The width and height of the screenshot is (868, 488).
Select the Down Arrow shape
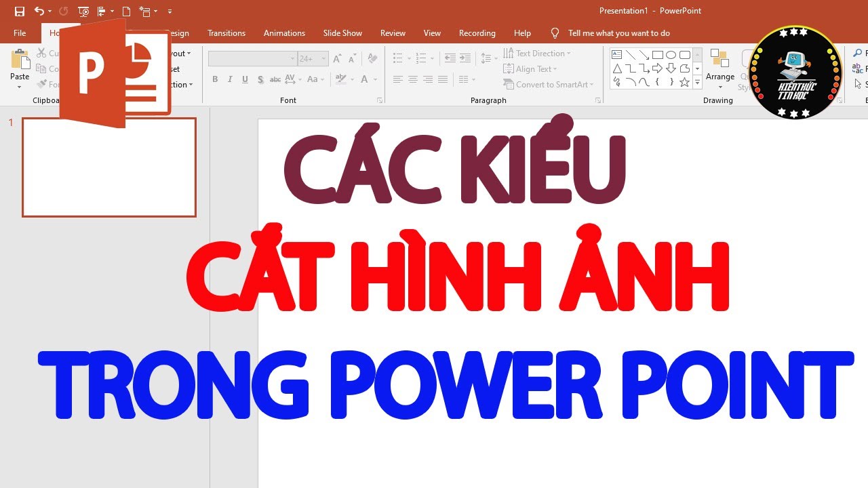tap(671, 68)
